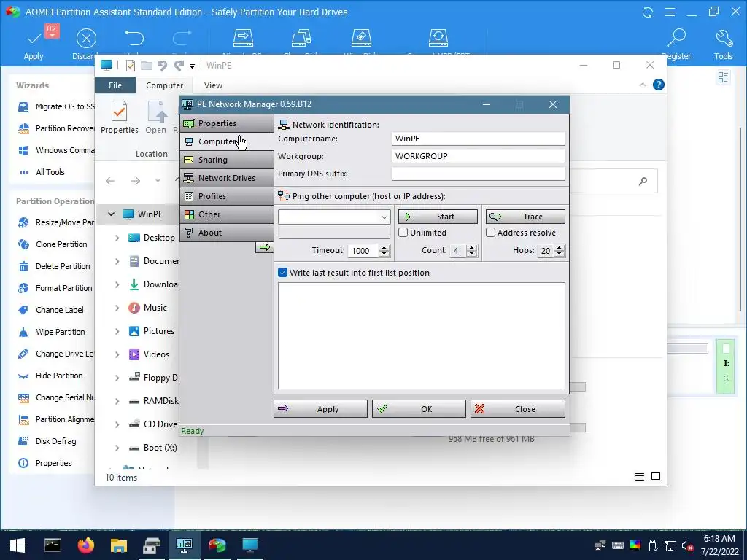
Task: Open Properties in the Partition Operations list
Action: [45, 463]
